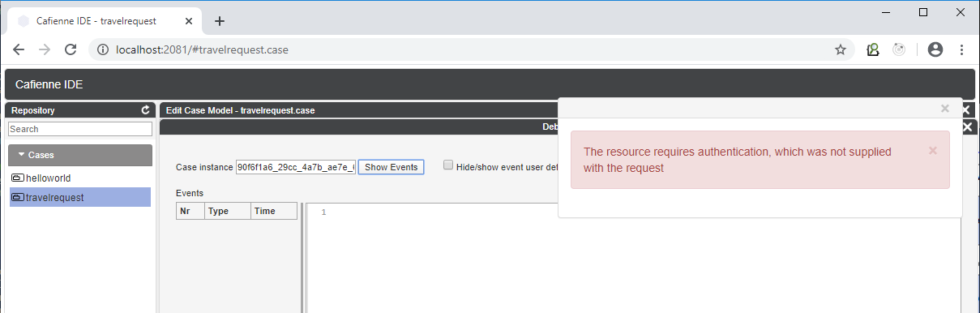Focus the Repository search field
Viewport: 980px width, 313px height.
click(80, 129)
